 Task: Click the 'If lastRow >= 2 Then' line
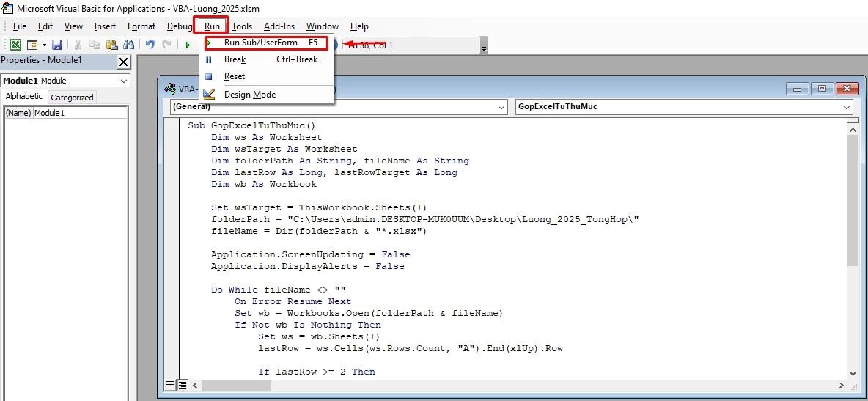(x=317, y=372)
